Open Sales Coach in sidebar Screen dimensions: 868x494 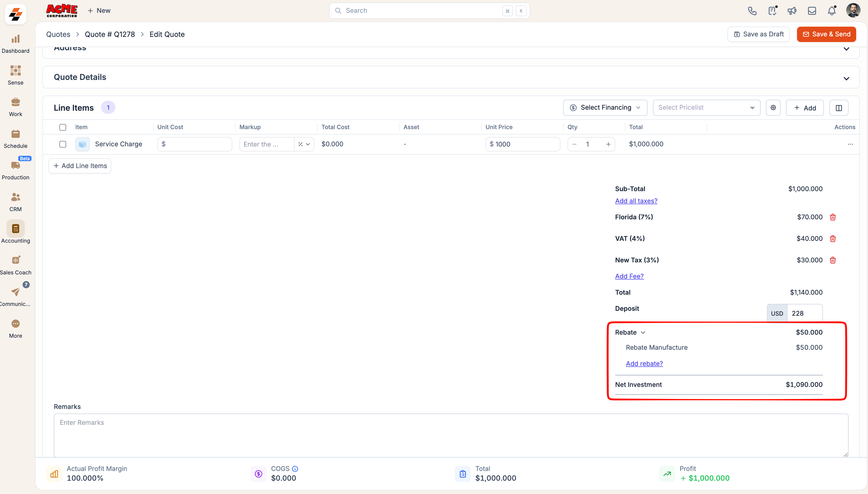tap(16, 265)
